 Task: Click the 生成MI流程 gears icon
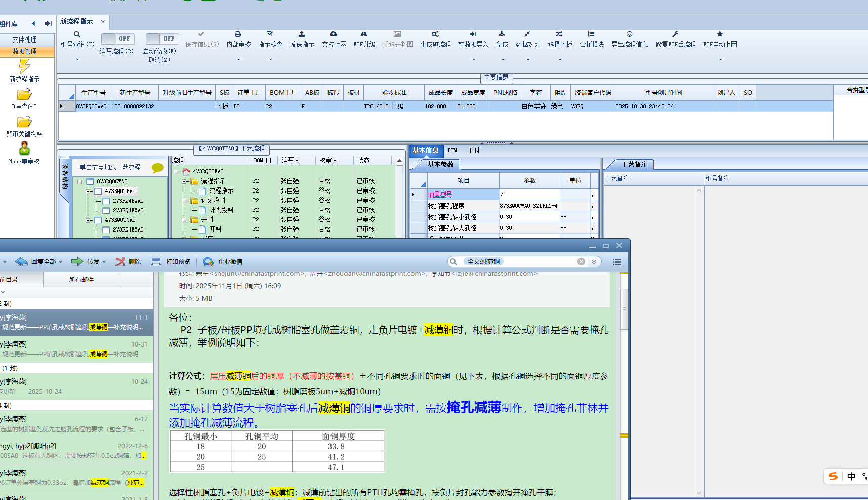pyautogui.click(x=435, y=34)
